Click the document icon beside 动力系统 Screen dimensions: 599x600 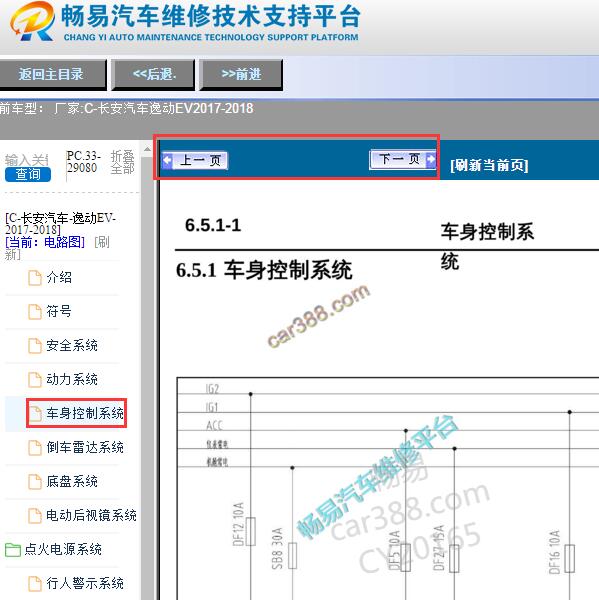coord(35,380)
